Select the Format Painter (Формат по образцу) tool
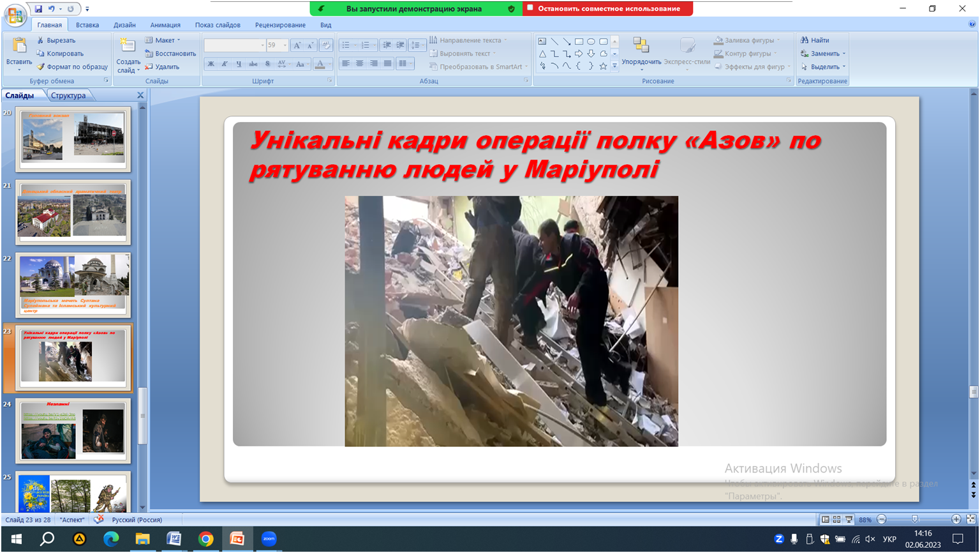Image resolution: width=980 pixels, height=553 pixels. (x=41, y=66)
